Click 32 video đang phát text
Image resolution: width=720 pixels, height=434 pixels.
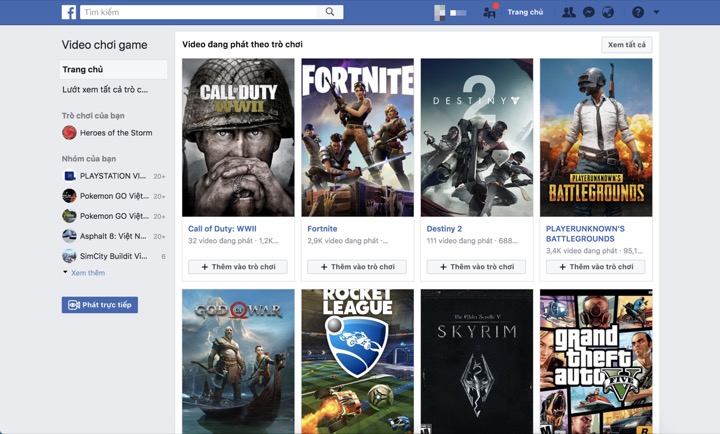click(x=220, y=241)
